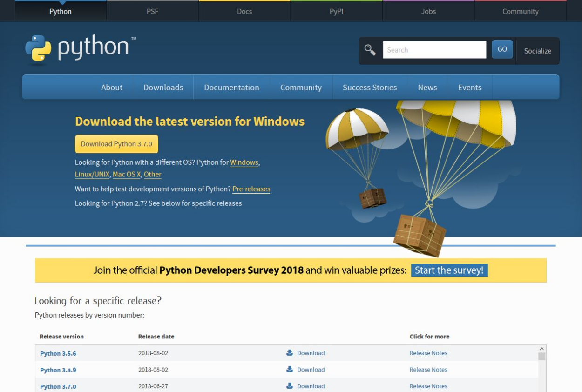Click download icon in Python 3.7.0 row
Screen dimensions: 582x392
click(290, 385)
